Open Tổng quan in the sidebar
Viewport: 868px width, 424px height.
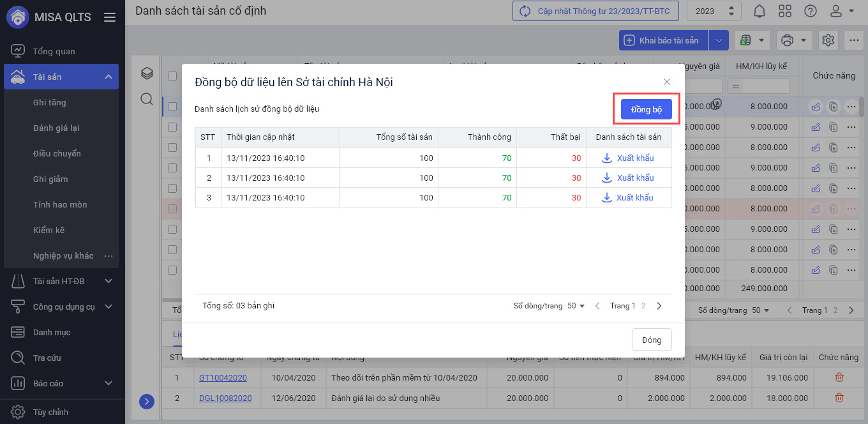54,51
